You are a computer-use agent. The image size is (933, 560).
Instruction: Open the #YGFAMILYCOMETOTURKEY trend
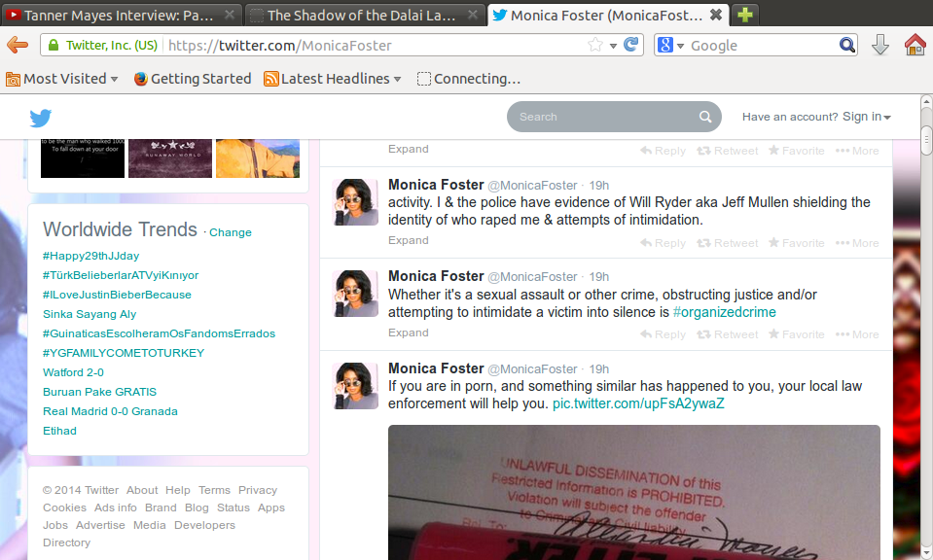pos(124,353)
